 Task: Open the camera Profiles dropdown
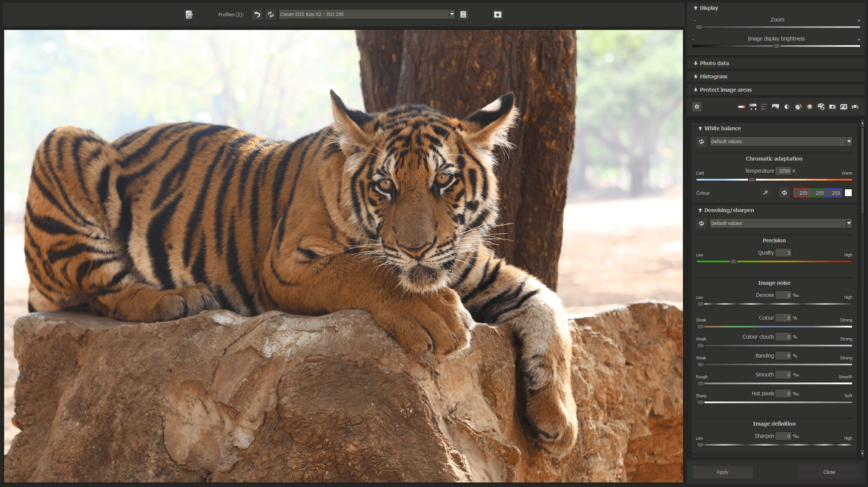click(x=452, y=14)
